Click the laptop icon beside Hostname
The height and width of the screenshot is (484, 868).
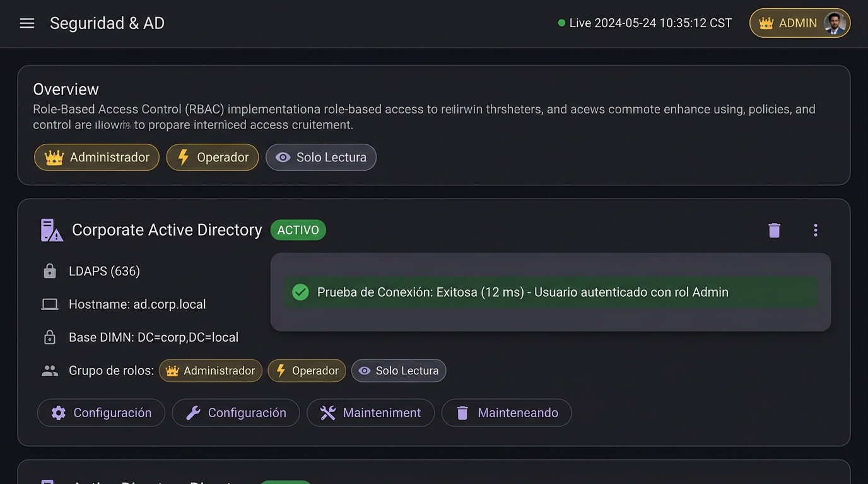(50, 304)
